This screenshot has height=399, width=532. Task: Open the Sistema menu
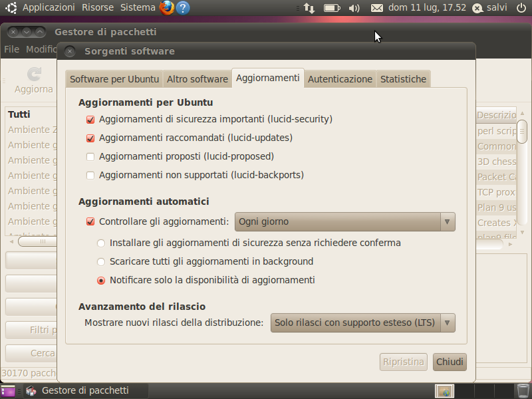point(138,7)
